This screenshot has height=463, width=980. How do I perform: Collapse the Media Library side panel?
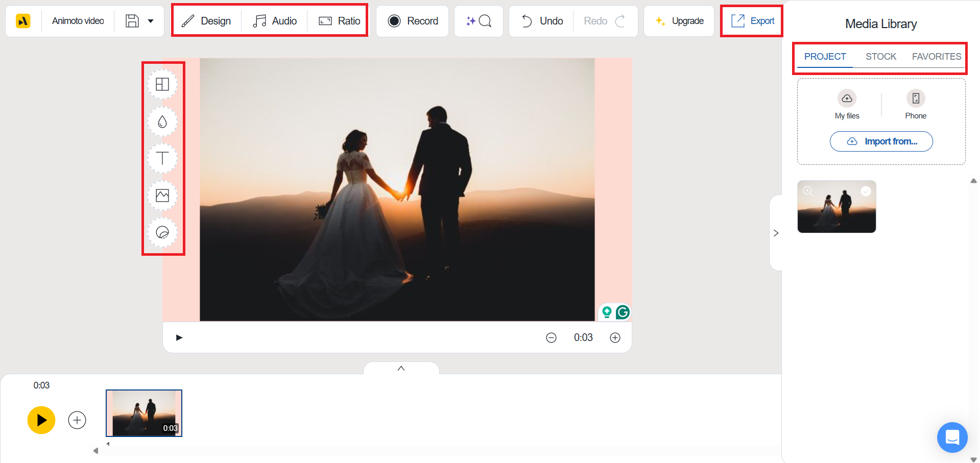point(776,233)
